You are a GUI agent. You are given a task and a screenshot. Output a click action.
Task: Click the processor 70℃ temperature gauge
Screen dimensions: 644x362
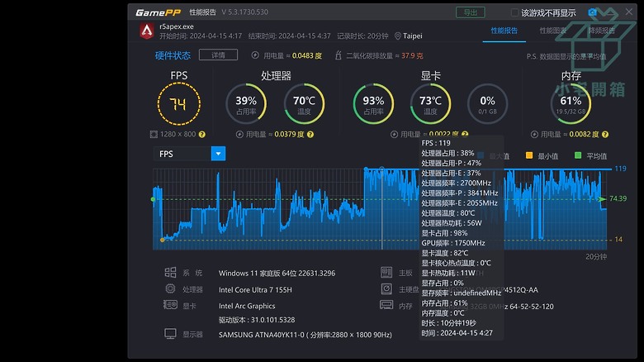tap(304, 103)
